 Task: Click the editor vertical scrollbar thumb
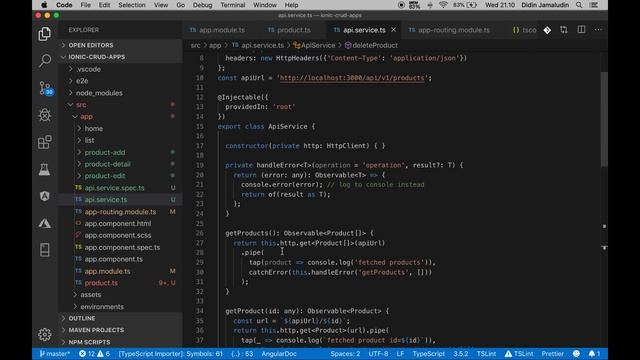(604, 119)
